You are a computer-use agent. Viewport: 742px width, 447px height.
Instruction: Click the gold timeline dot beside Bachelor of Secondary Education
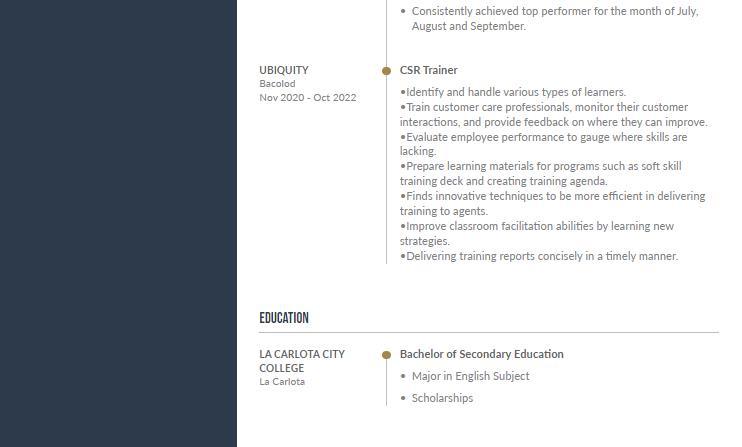point(386,355)
